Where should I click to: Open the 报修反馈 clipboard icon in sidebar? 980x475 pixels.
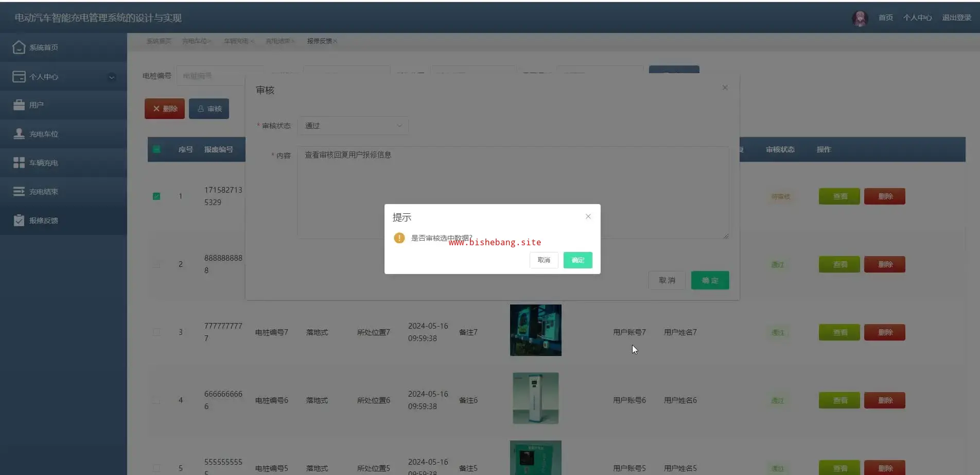(x=19, y=220)
